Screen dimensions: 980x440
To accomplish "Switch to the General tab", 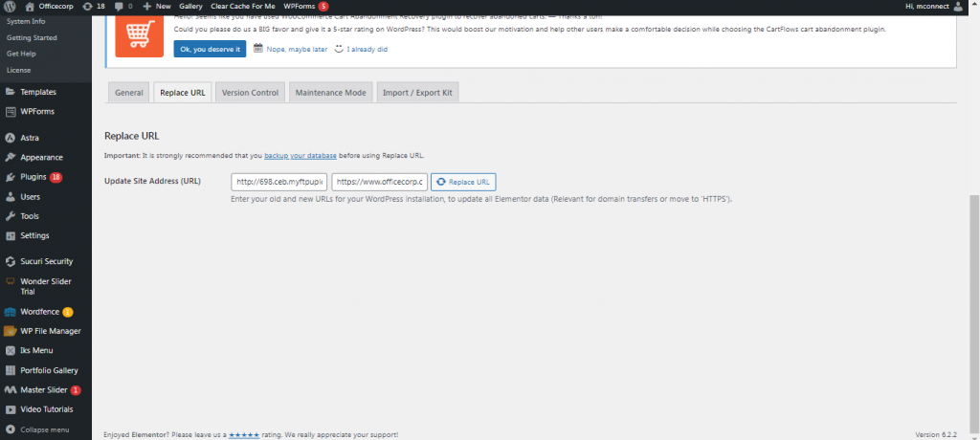I will point(128,93).
